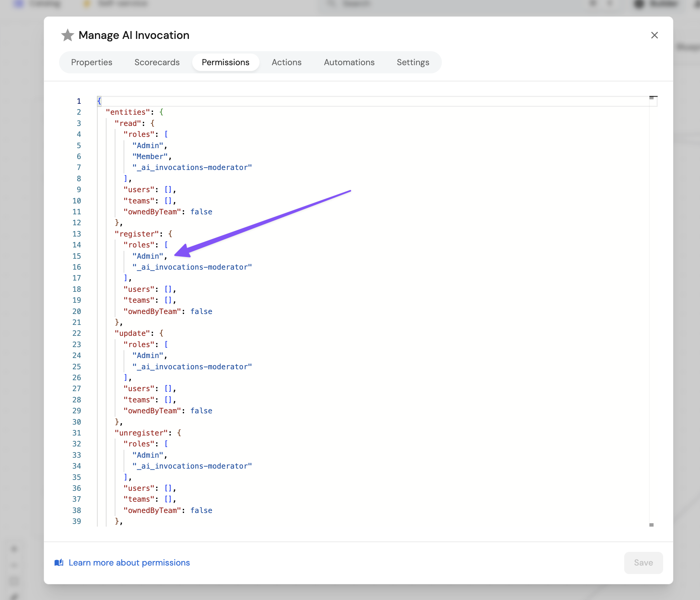Click the "update" key on line 22

click(132, 333)
